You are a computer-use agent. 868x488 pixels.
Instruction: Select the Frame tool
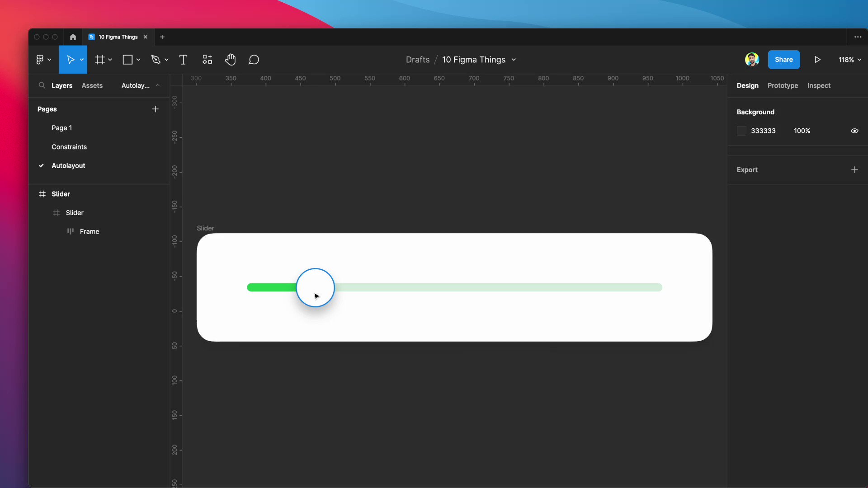pos(100,60)
